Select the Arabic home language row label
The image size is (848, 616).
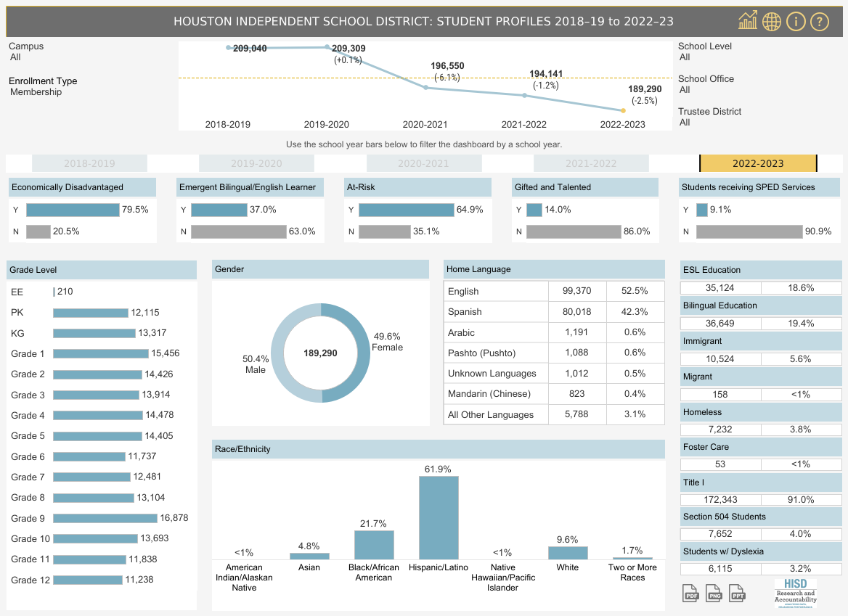[461, 333]
